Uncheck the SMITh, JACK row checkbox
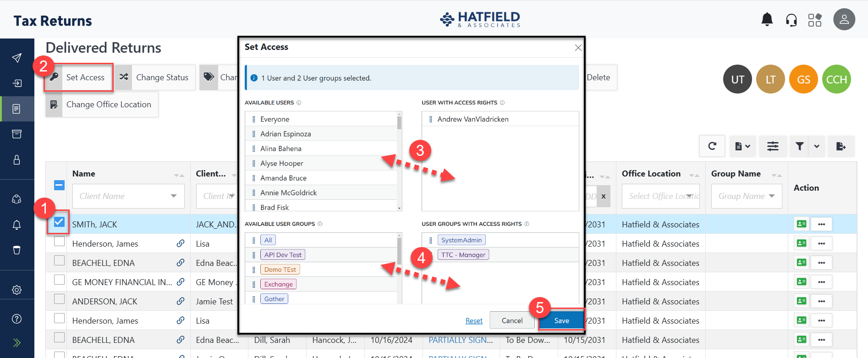868x358 pixels. (59, 222)
